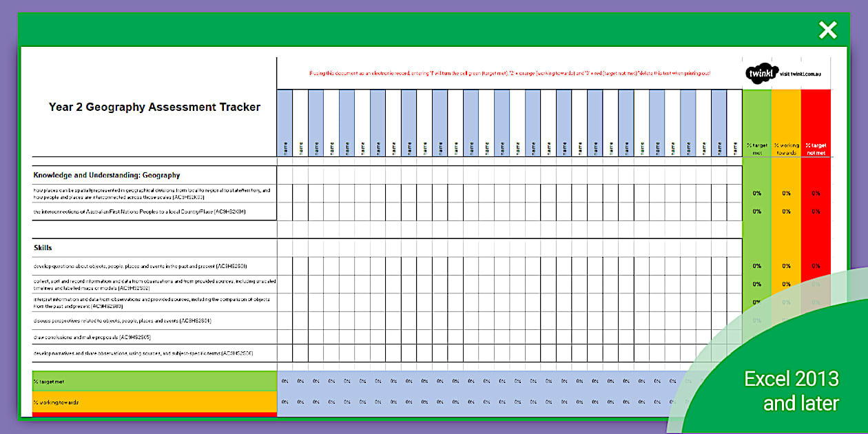Click the interconnections of Australian First Nations Peoples row

[x=139, y=211]
